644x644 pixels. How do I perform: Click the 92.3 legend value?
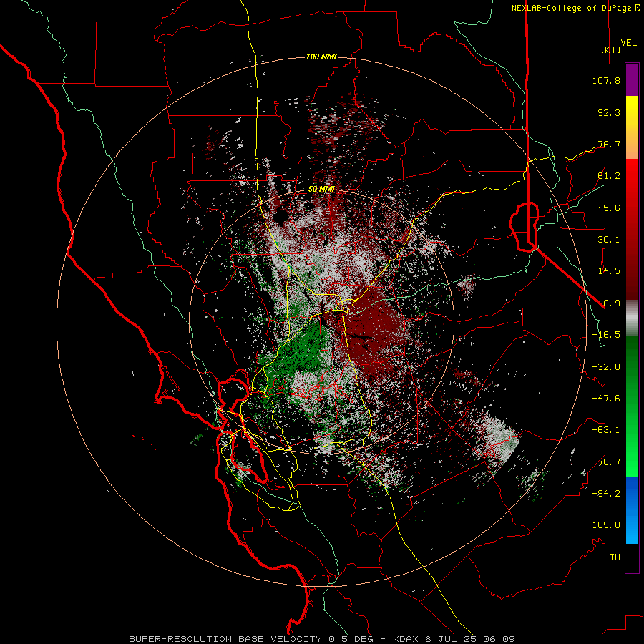pos(609,112)
